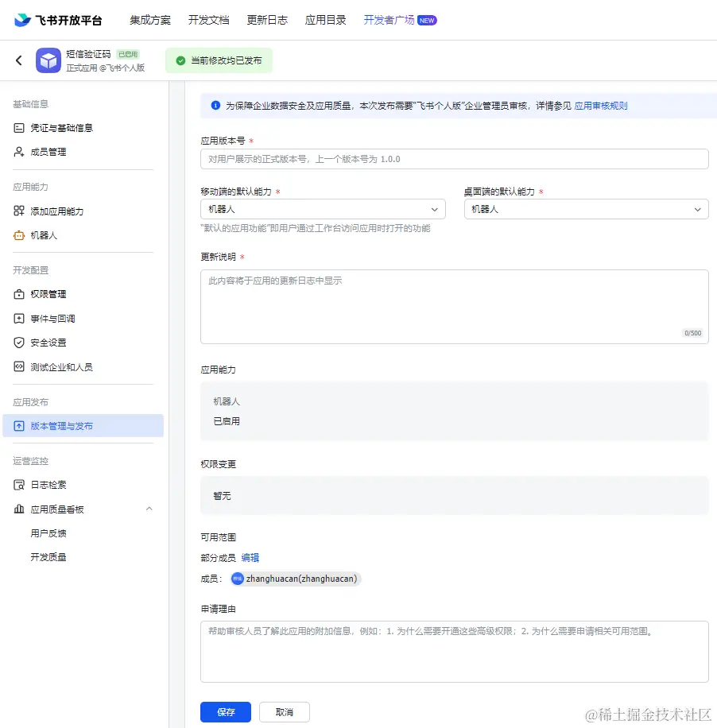This screenshot has height=728, width=717.
Task: Click the green check status icon
Action: click(180, 61)
